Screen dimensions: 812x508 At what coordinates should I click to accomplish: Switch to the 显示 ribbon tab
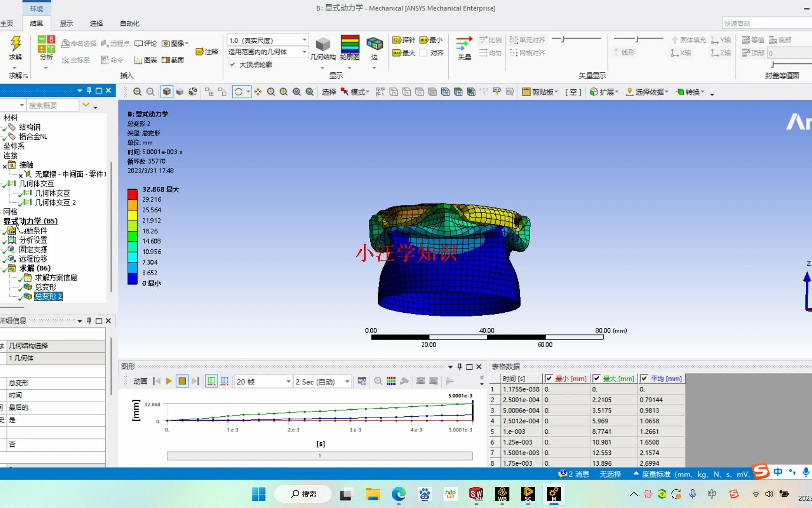[x=66, y=23]
